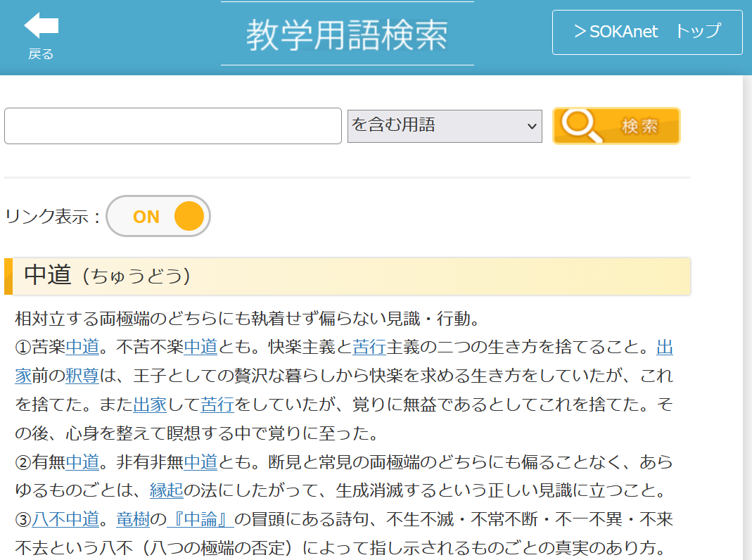Follow the 八不中道 link

(65, 520)
